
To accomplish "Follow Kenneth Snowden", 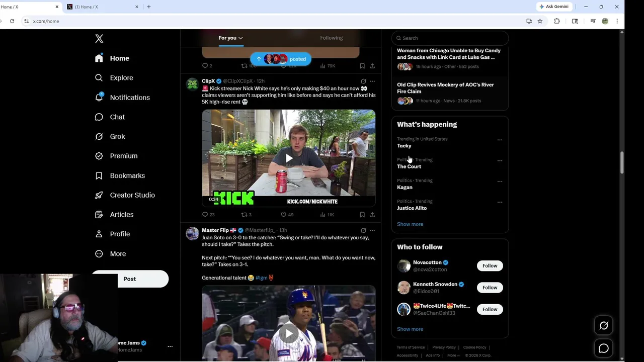I will (x=490, y=288).
